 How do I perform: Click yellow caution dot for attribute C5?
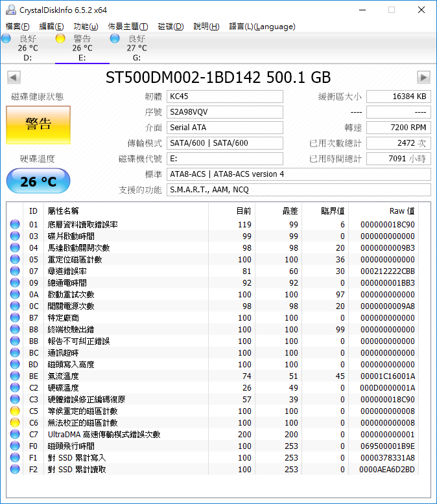[15, 411]
